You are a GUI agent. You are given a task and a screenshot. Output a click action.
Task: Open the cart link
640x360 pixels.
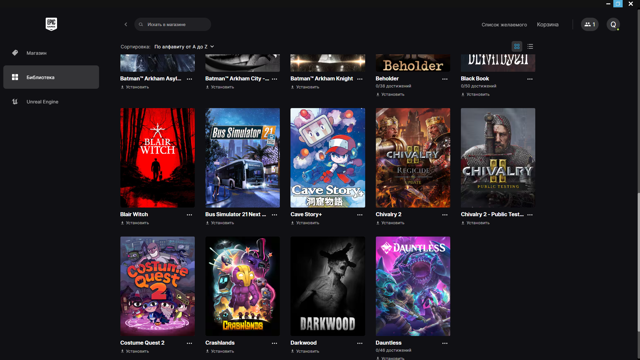tap(548, 25)
